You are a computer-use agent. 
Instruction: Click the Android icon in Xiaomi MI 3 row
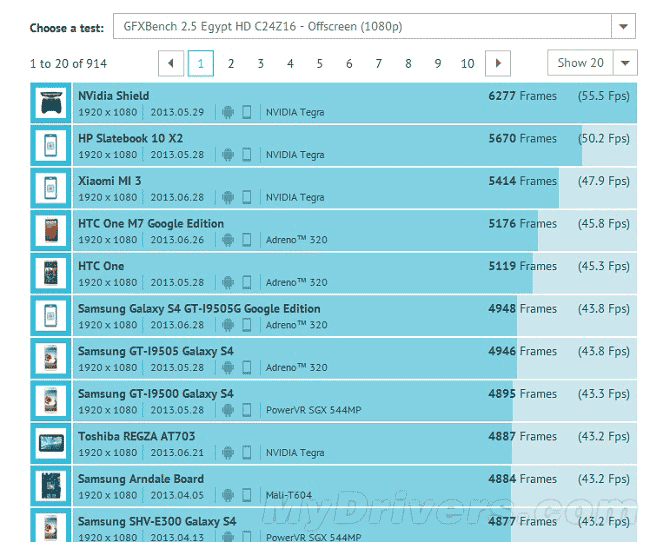(227, 198)
